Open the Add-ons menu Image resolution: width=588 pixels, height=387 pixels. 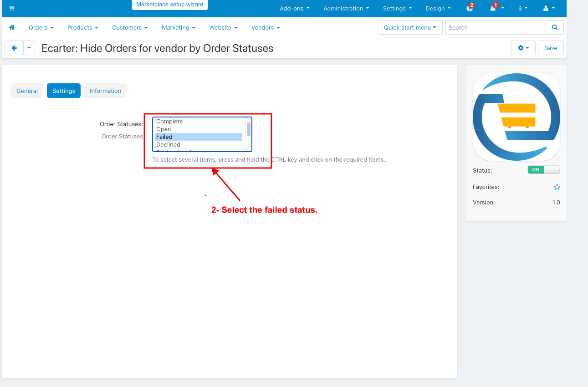(295, 8)
